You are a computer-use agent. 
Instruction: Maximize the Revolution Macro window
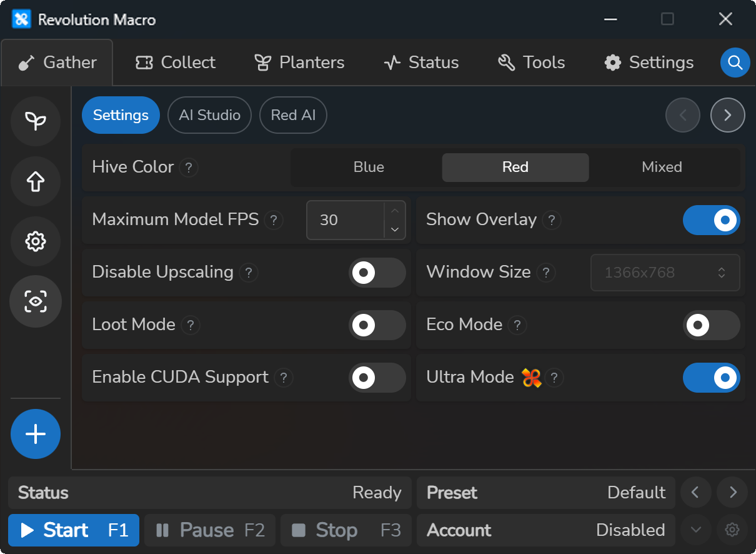click(667, 19)
